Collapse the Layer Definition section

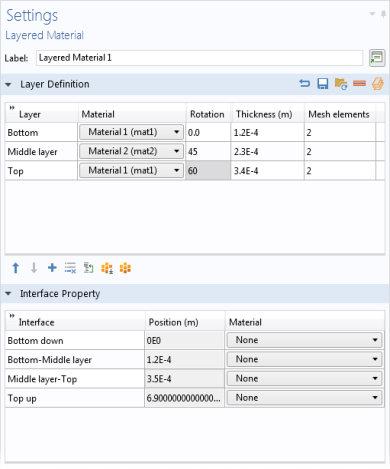(x=8, y=85)
